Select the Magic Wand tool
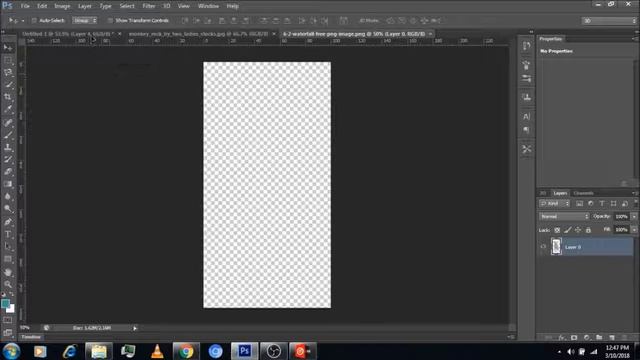Screen dimensions: 640x360 (x=8, y=85)
